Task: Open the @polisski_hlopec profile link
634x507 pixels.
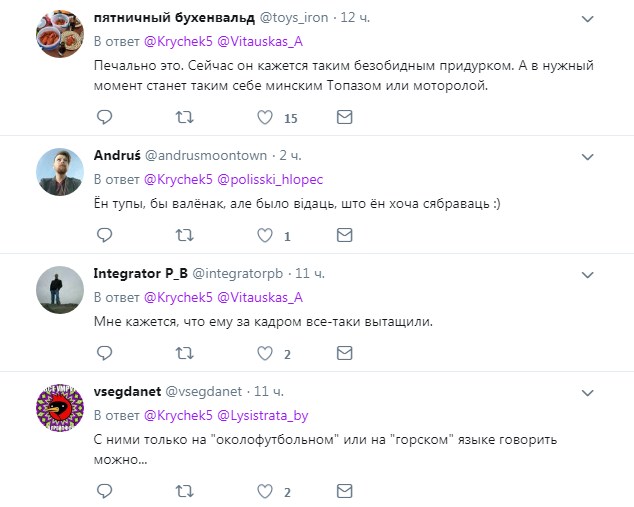Action: 272,179
